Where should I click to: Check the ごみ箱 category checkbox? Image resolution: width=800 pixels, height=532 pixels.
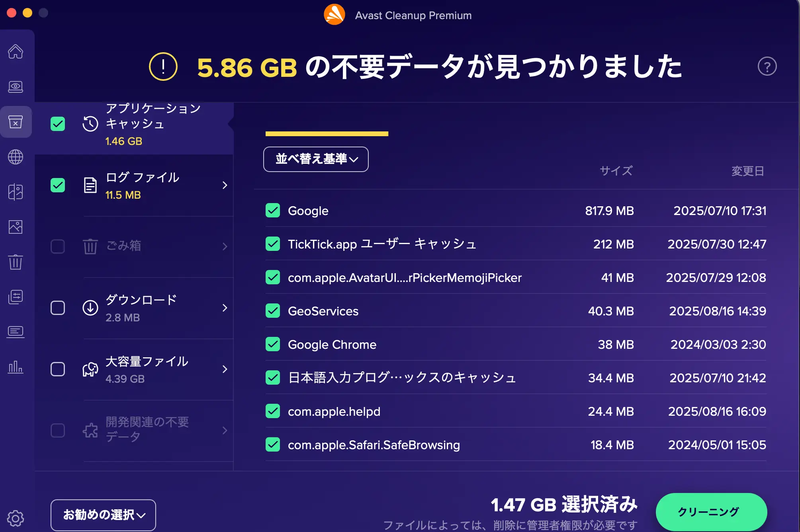pos(58,246)
